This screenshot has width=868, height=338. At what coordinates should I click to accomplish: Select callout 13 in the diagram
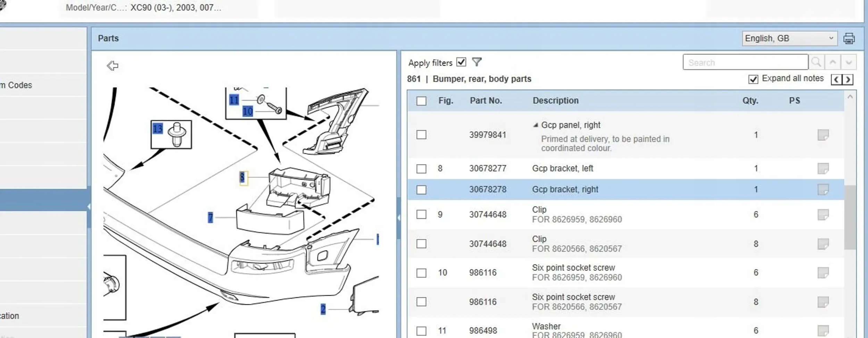click(158, 129)
